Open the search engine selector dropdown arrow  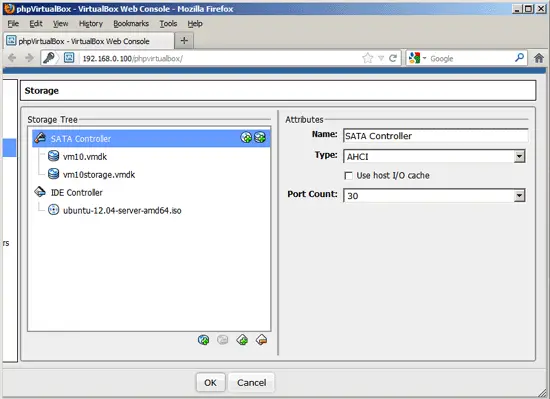point(424,58)
